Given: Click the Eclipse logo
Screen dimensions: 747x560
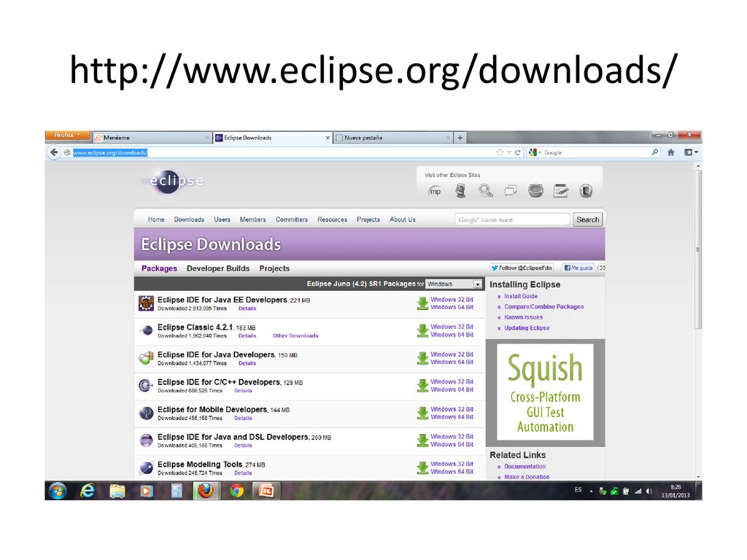Looking at the screenshot, I should 172,182.
